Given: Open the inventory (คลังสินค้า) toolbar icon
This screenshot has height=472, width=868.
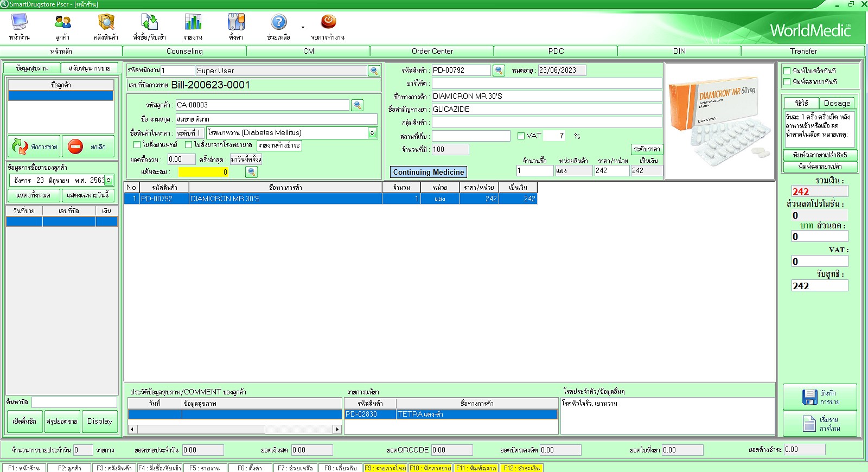Looking at the screenshot, I should coord(106,23).
